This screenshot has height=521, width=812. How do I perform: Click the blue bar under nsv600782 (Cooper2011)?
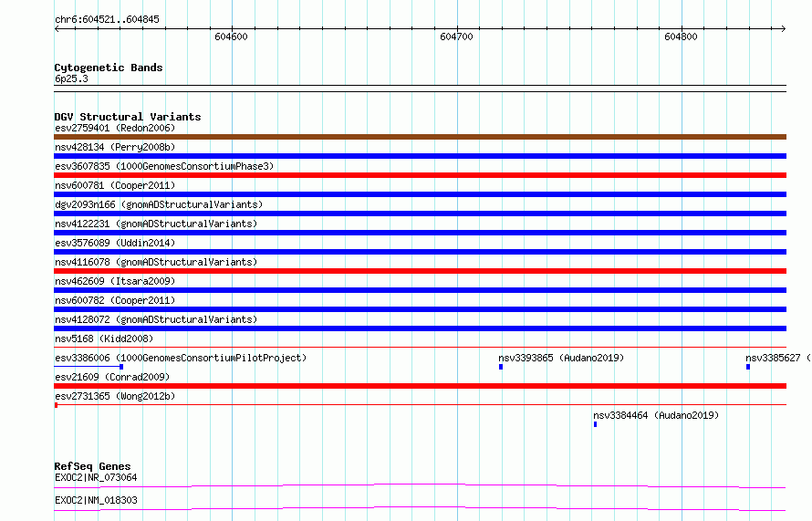click(x=420, y=309)
